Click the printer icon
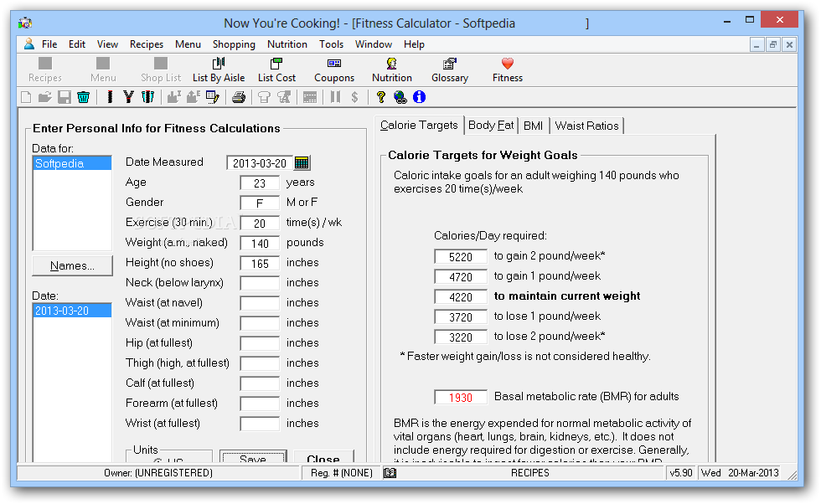Image resolution: width=821 pixels, height=504 pixels. [x=239, y=97]
